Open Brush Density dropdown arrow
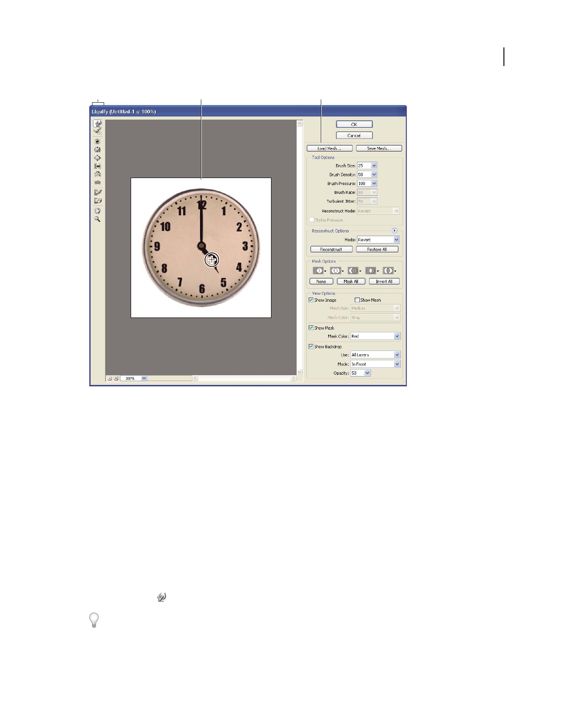Screen dimensions: 569x728 click(x=374, y=174)
